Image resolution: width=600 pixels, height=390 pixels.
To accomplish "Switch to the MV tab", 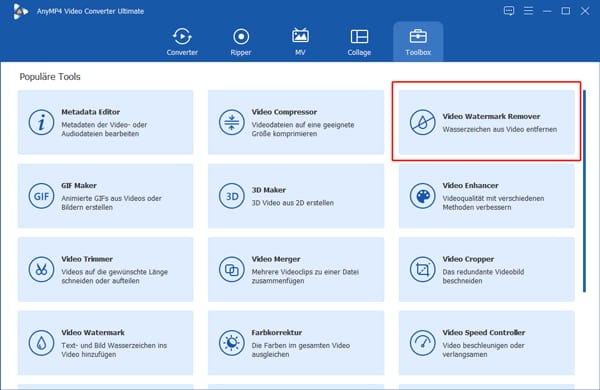I will (300, 42).
